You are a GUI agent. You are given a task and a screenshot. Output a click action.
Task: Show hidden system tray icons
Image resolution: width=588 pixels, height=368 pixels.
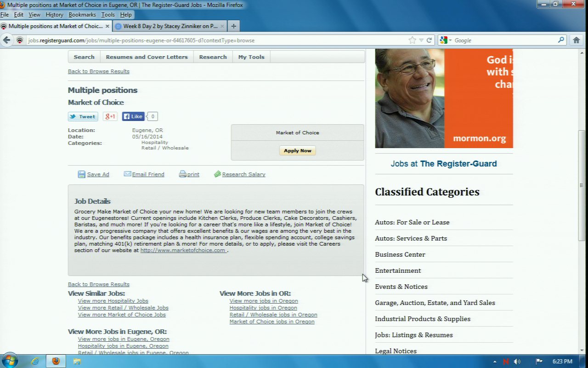point(495,362)
